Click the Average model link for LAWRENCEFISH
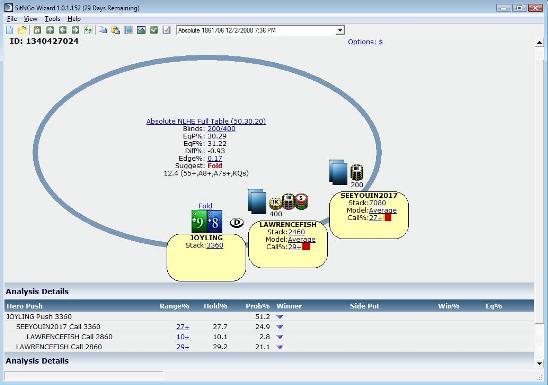This screenshot has width=548, height=385. 301,239
